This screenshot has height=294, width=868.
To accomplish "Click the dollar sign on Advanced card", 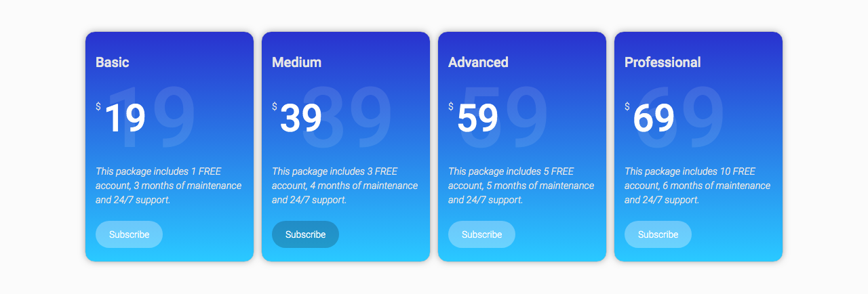I will 451,106.
